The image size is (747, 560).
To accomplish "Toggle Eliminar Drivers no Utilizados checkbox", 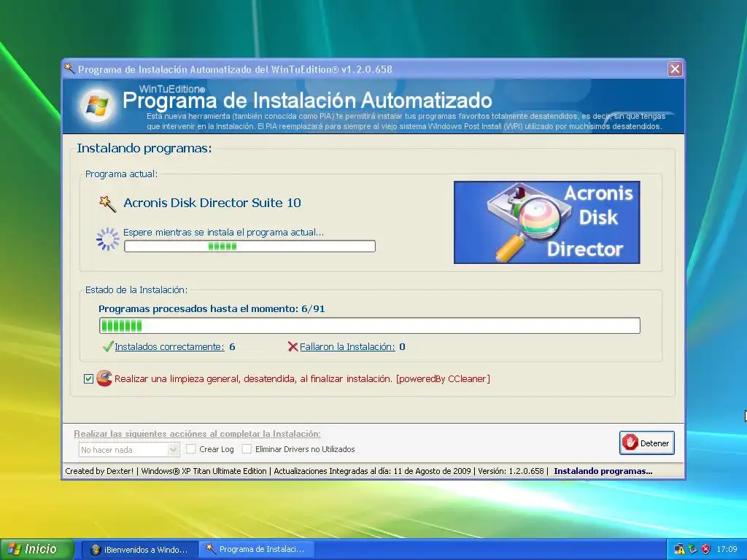I will (247, 448).
